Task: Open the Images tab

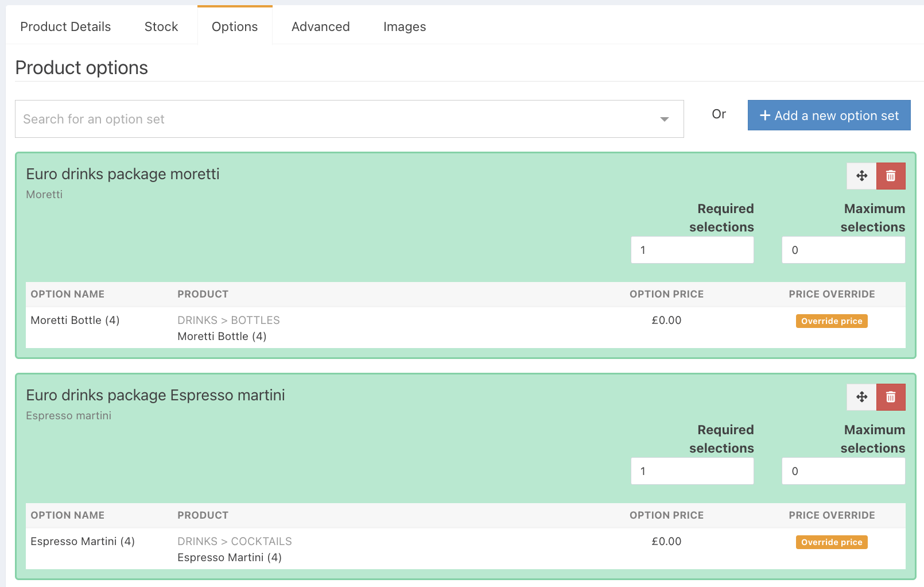Action: pyautogui.click(x=405, y=26)
